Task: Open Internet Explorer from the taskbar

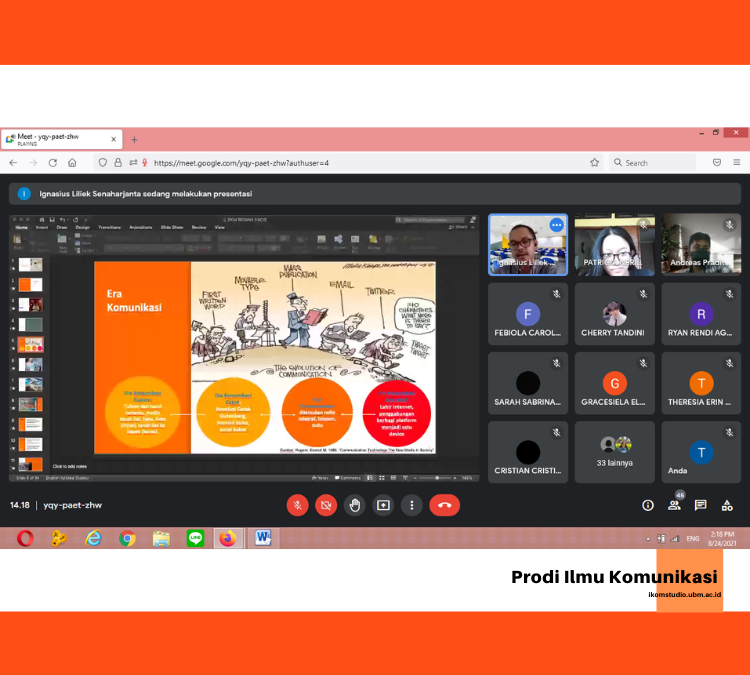Action: pyautogui.click(x=93, y=539)
